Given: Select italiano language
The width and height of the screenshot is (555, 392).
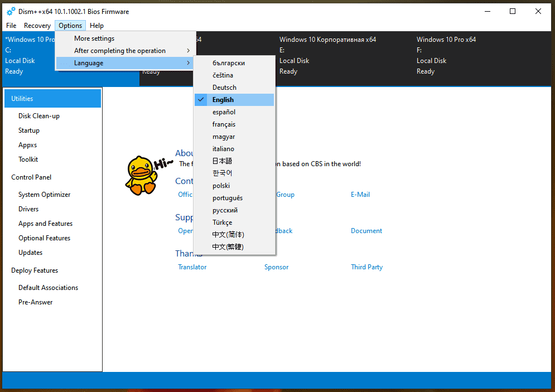Looking at the screenshot, I should pyautogui.click(x=234, y=148).
